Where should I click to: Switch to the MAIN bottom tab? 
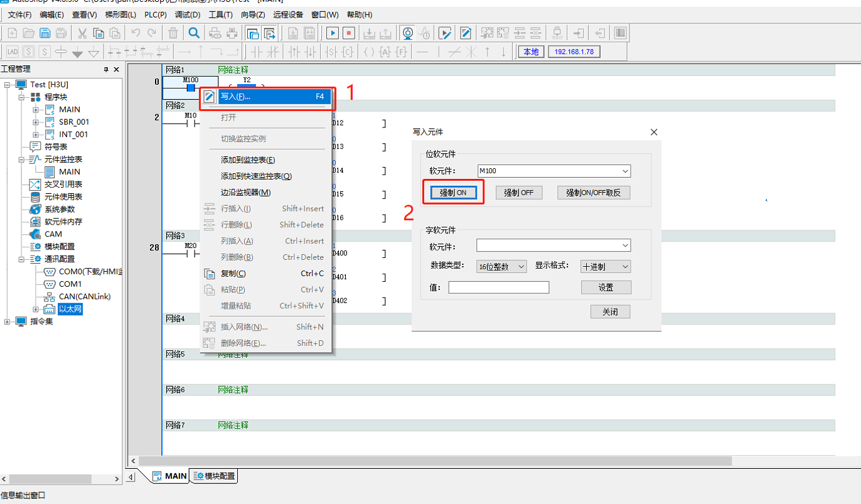click(170, 476)
